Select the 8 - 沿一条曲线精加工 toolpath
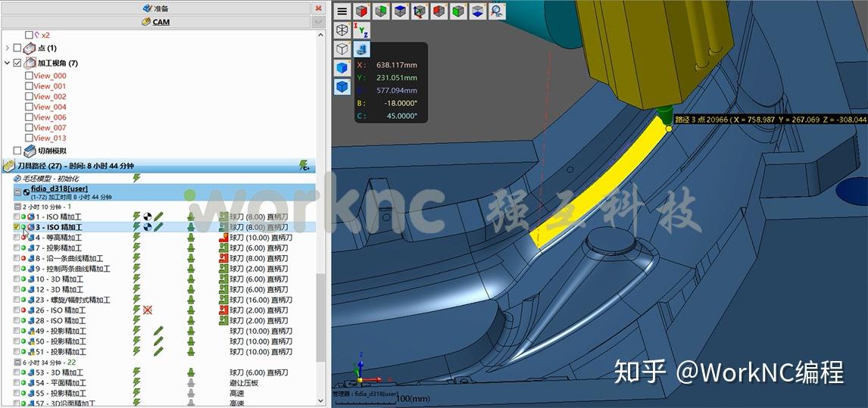Viewport: 868px width, 408px height. pos(69,259)
